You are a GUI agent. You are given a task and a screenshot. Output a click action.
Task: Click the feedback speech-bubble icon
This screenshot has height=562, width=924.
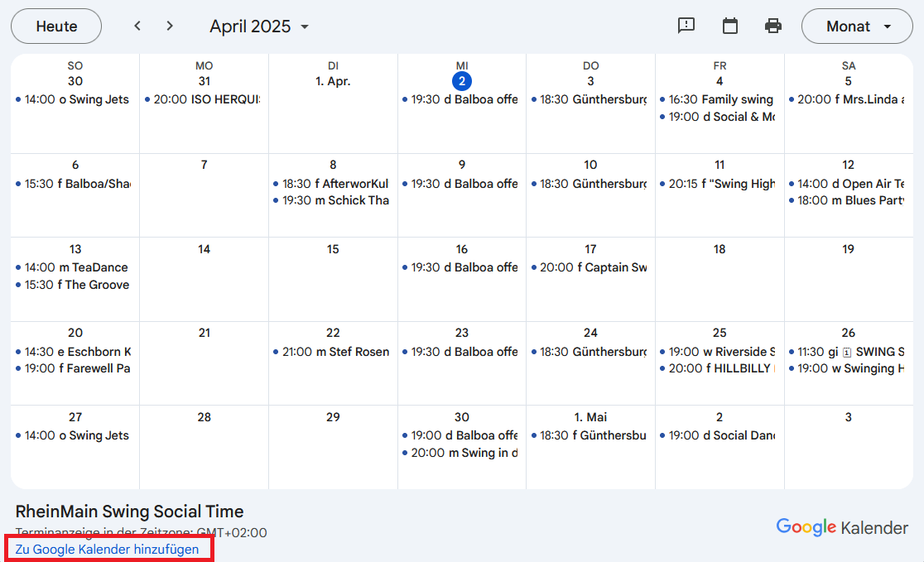pos(686,26)
